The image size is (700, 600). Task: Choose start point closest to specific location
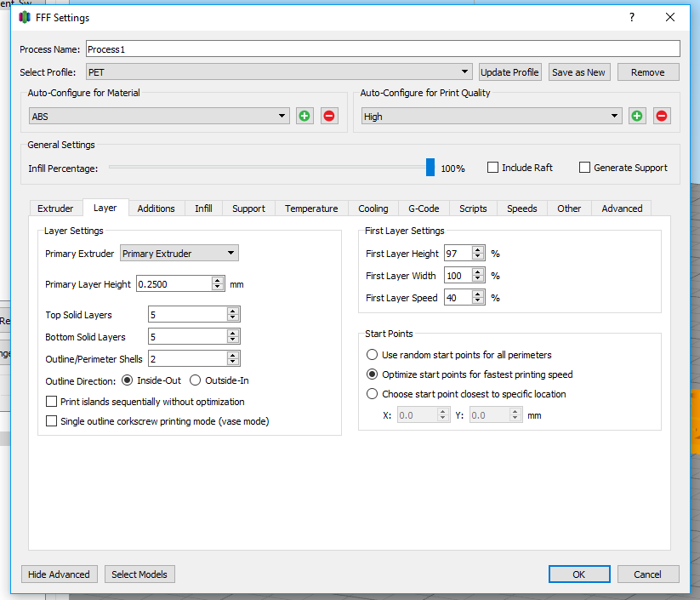click(x=372, y=394)
